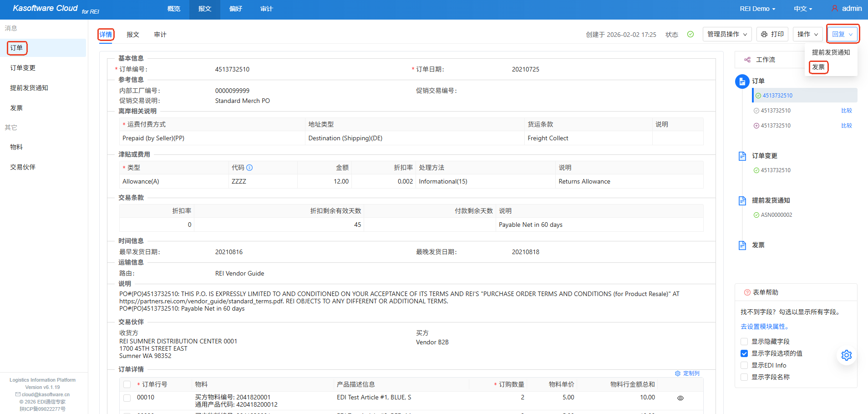Select ASN0000002 in the workflow panel

click(776, 215)
